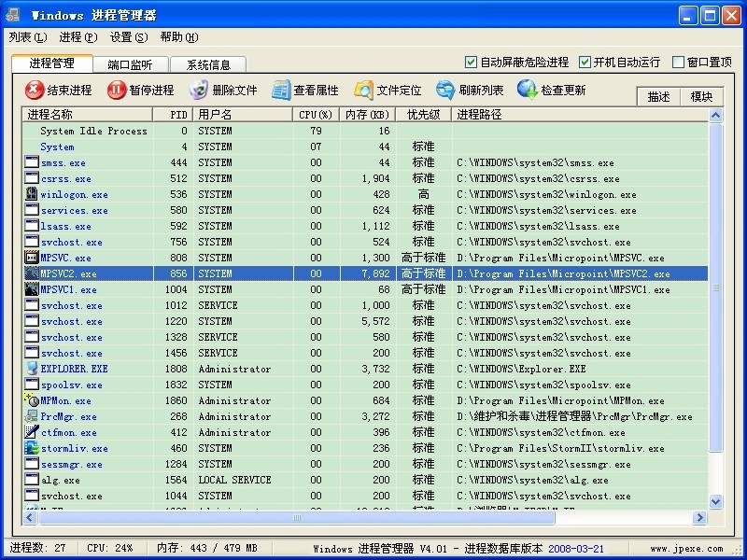Uncheck 开机自动运行 checkbox
The height and width of the screenshot is (560, 747).
pos(585,62)
